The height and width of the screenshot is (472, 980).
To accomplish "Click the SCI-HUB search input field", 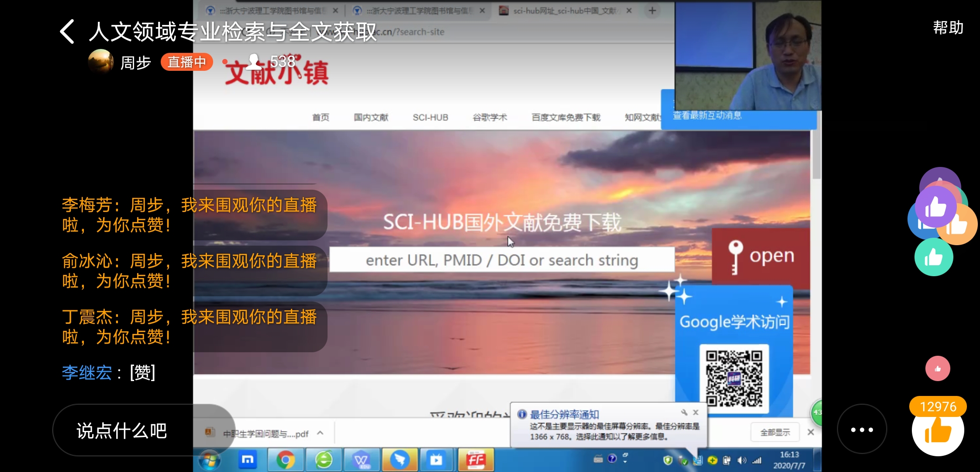I will click(502, 260).
